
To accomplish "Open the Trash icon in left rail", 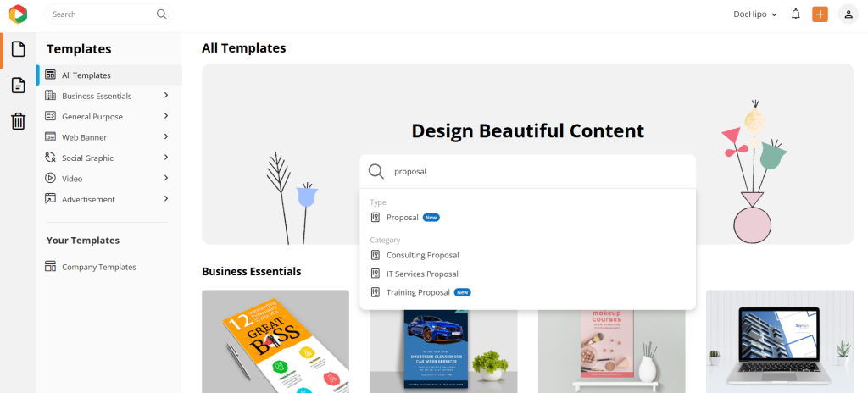I will click(x=18, y=121).
